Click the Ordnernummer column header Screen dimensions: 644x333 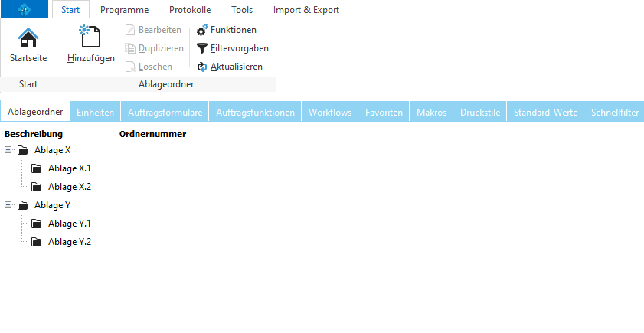[153, 135]
